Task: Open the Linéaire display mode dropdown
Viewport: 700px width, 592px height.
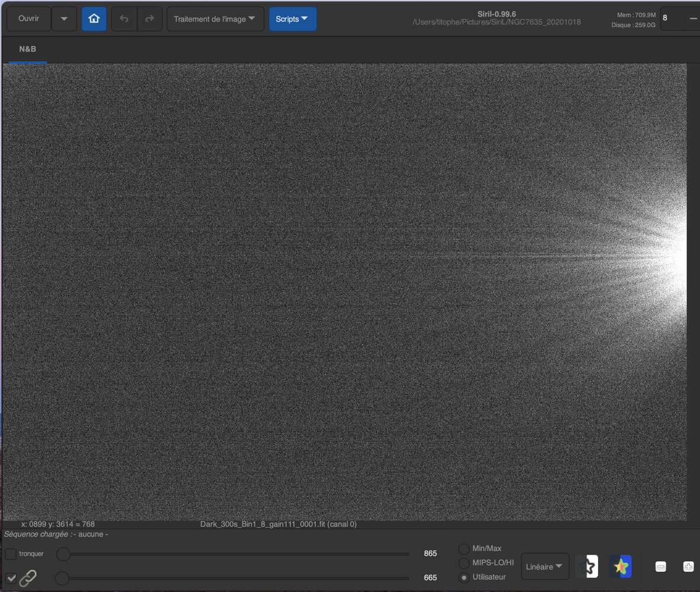Action: (544, 567)
